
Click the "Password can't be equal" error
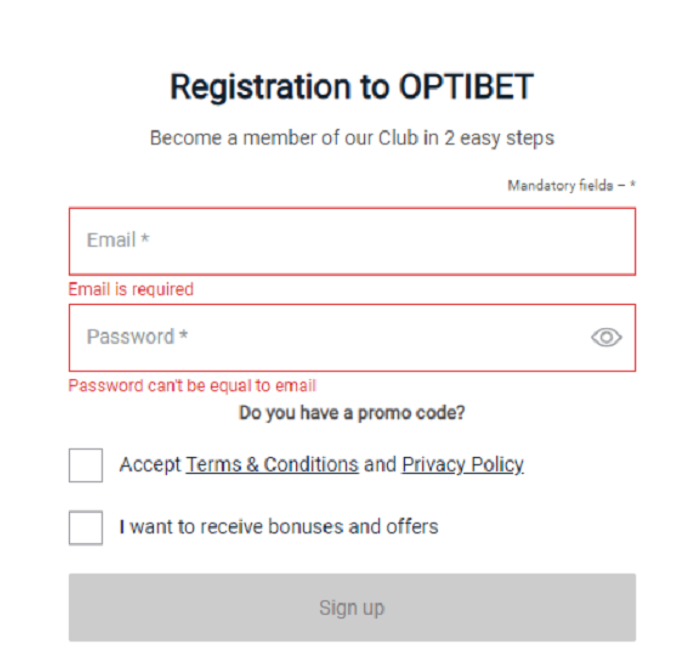pyautogui.click(x=192, y=386)
